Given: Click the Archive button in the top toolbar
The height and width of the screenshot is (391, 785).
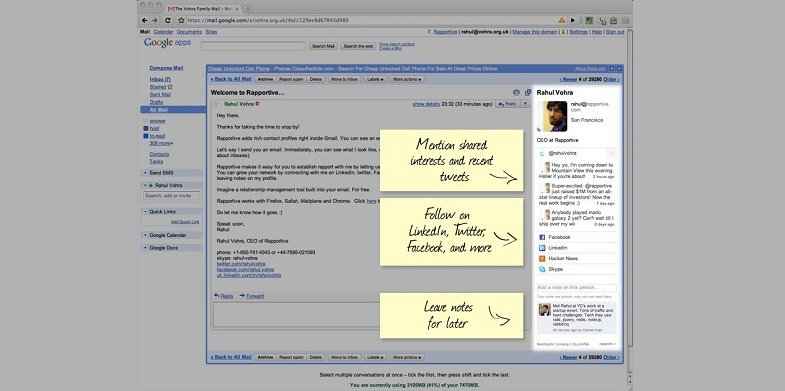Looking at the screenshot, I should coord(265,79).
